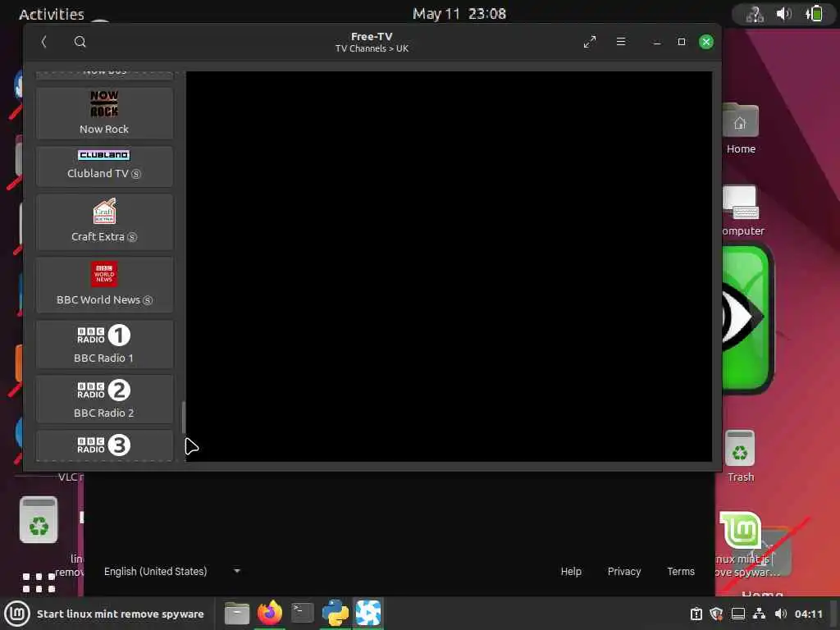Open the Privacy link
The width and height of the screenshot is (840, 630).
(x=624, y=572)
